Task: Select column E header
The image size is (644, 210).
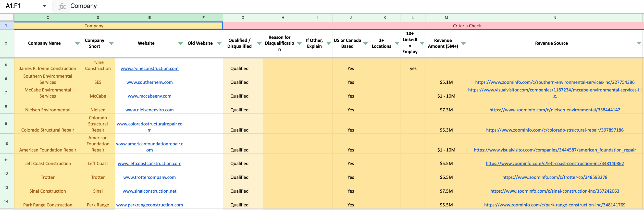Action: pos(150,18)
